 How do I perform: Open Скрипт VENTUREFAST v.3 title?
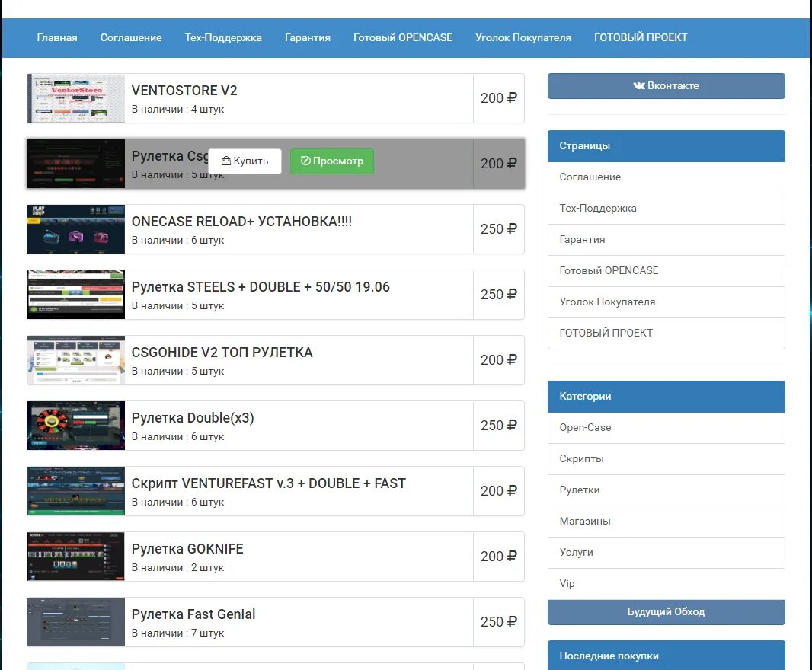pos(269,483)
